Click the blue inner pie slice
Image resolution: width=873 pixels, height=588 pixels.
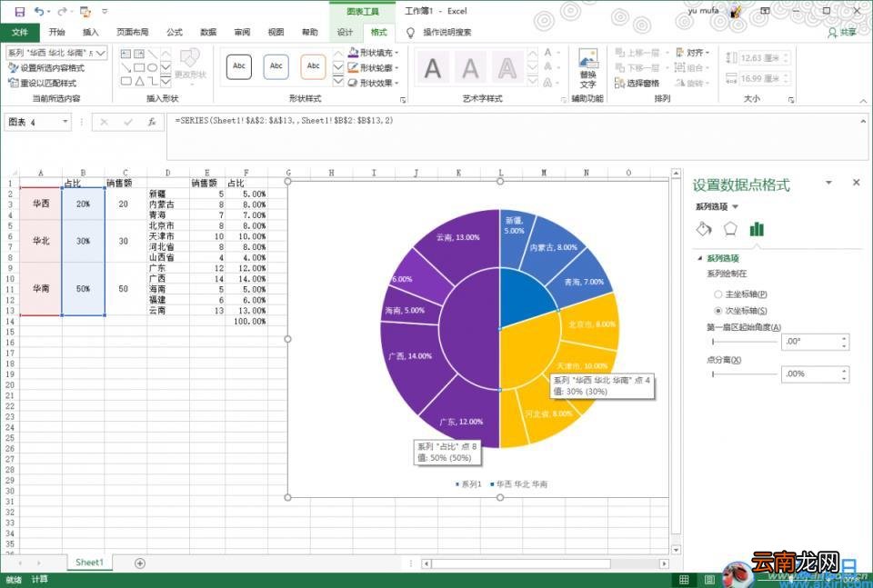pyautogui.click(x=525, y=299)
